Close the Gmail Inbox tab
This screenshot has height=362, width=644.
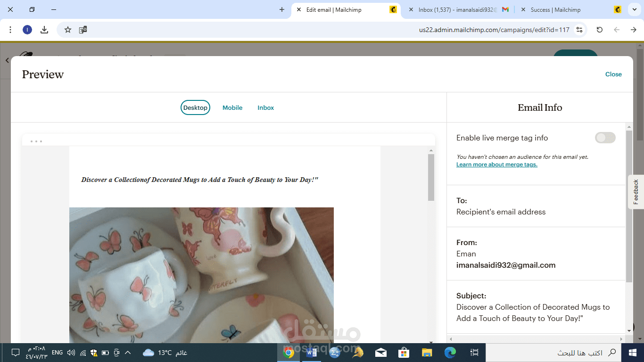click(x=411, y=9)
